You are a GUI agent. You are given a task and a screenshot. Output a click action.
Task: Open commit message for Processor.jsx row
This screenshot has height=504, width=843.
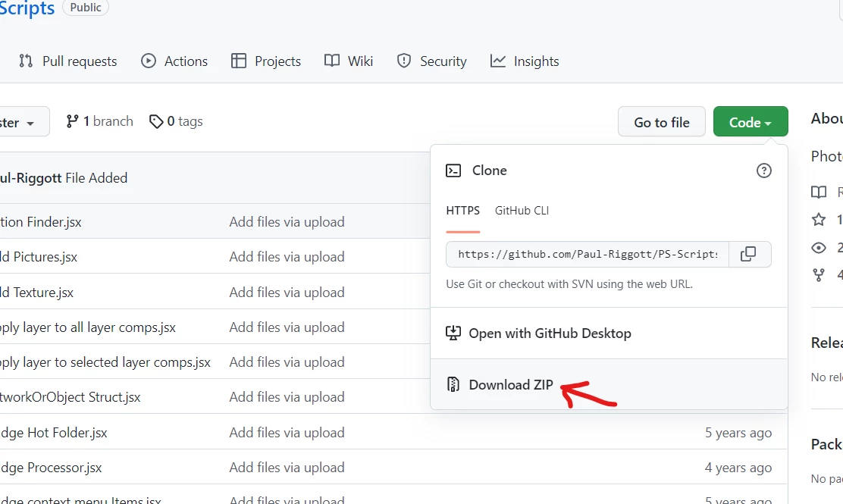pos(287,468)
